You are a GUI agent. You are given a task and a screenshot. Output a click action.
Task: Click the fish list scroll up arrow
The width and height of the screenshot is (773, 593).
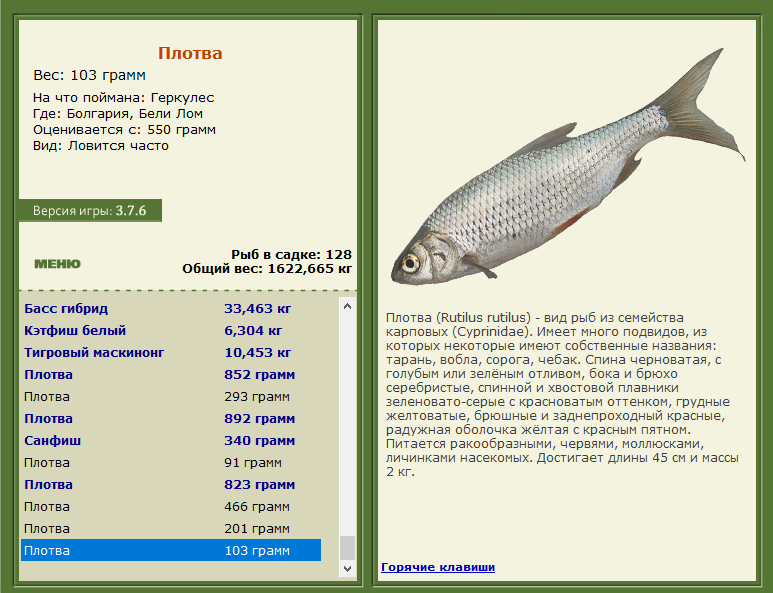click(347, 306)
